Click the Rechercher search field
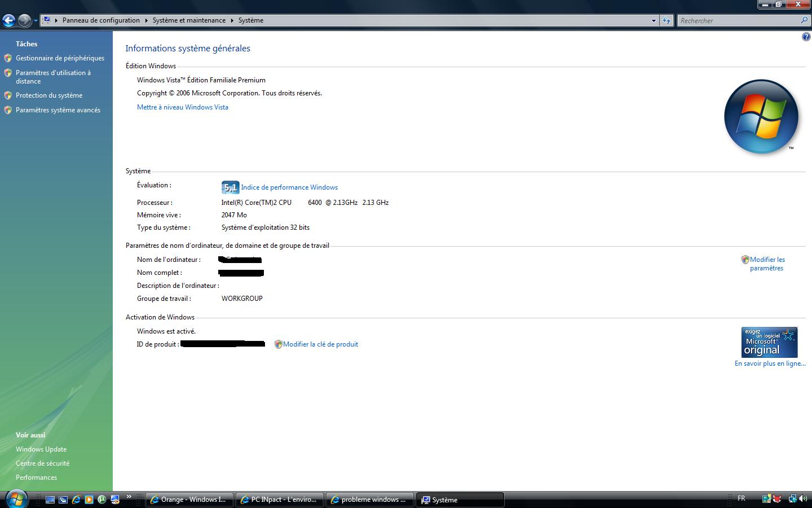812x508 pixels. (x=739, y=20)
